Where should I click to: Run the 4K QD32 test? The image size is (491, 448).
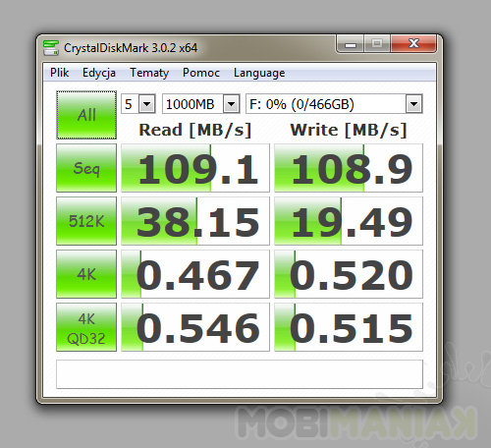pyautogui.click(x=86, y=327)
